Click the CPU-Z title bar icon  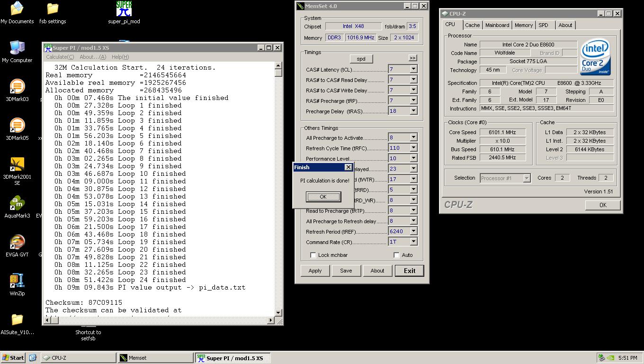(x=445, y=14)
